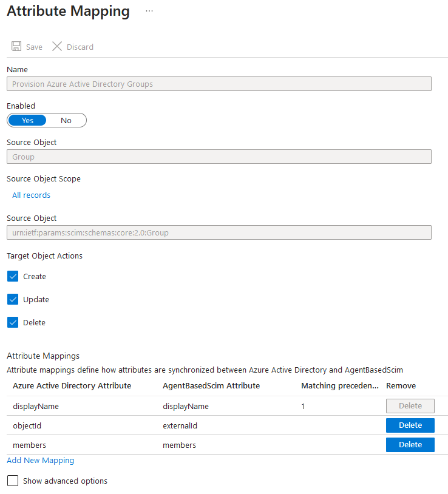Click the Name field Provision Azure Active Directory Groups
The image size is (448, 494).
coord(219,84)
